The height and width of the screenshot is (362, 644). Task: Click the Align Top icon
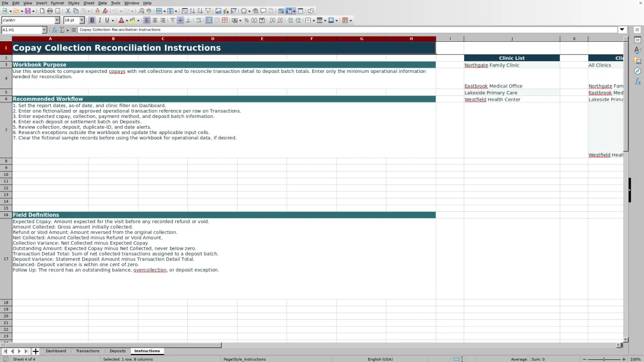pyautogui.click(x=173, y=20)
